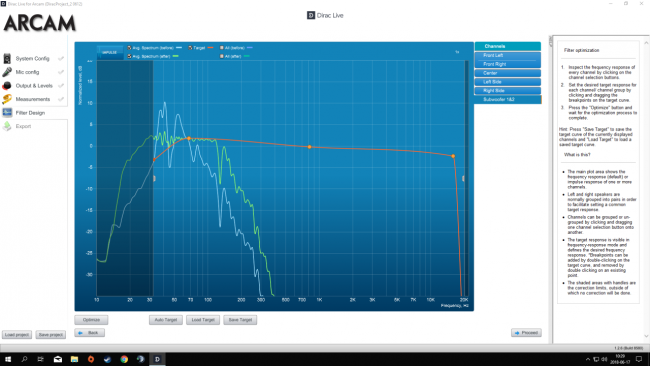Open Task View in the taskbar

(41, 359)
